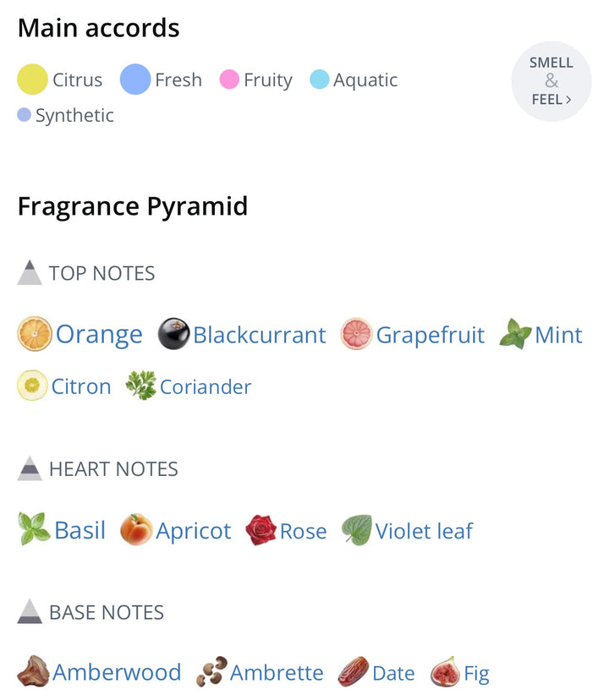
Task: Click the blackcurrant berry icon
Action: click(173, 333)
